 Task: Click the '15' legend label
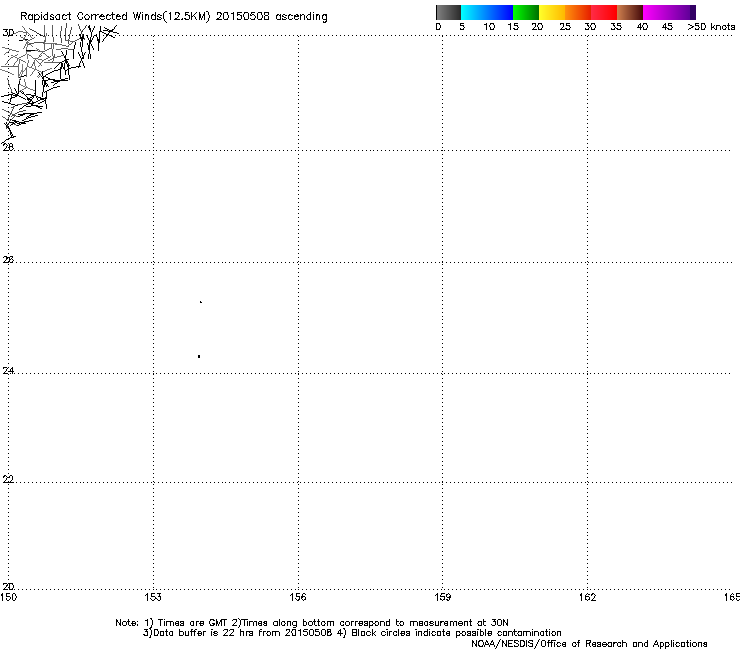pyautogui.click(x=513, y=27)
